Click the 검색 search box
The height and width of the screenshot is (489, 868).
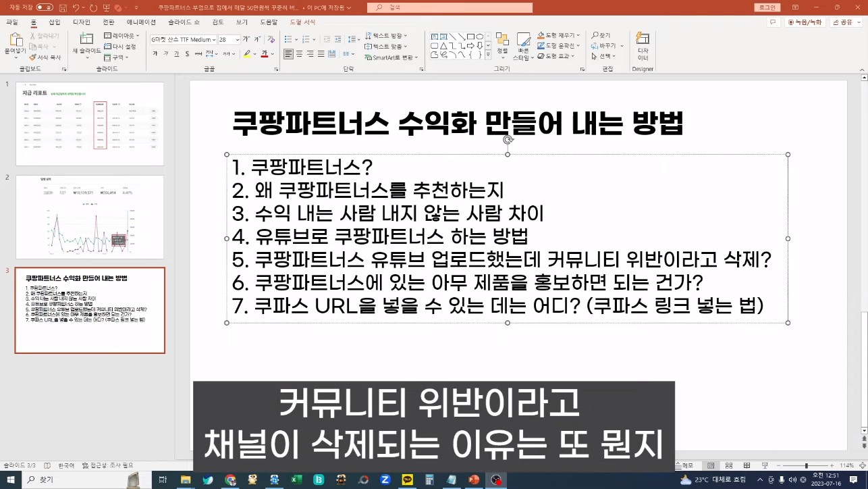pos(450,7)
